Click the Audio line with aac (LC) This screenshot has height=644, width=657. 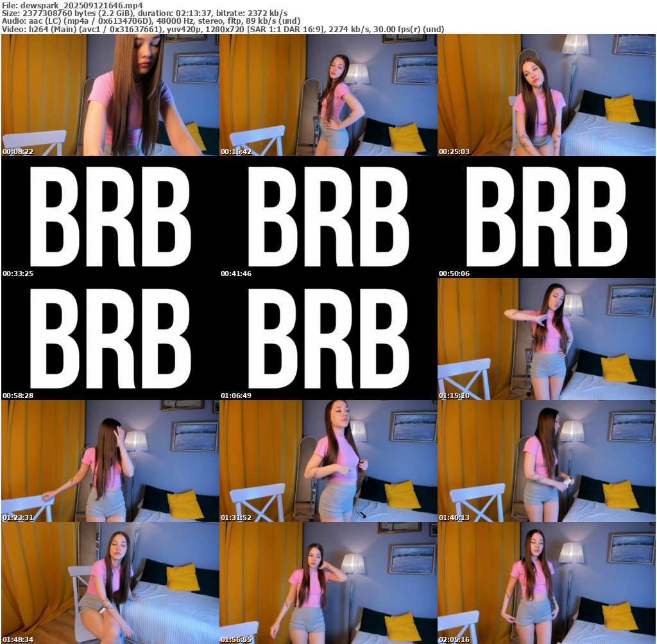point(151,21)
